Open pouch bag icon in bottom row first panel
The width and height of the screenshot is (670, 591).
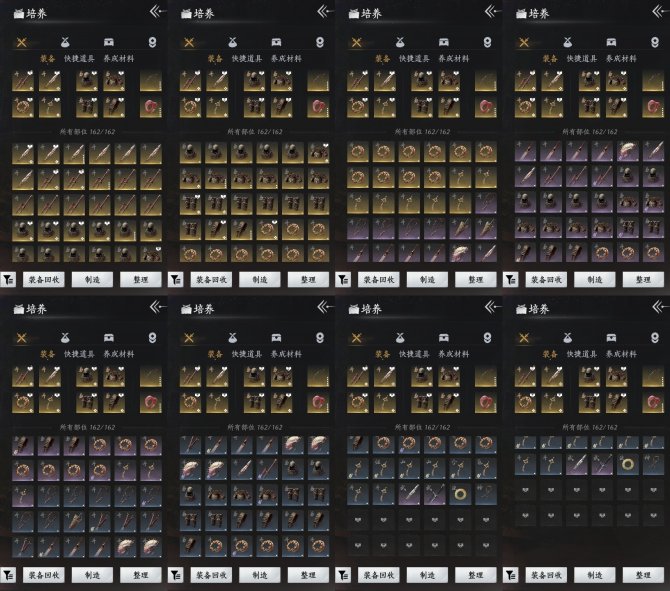(x=65, y=338)
